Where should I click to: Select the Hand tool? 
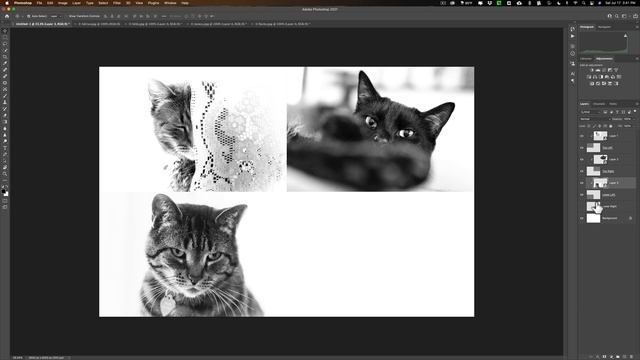5,167
